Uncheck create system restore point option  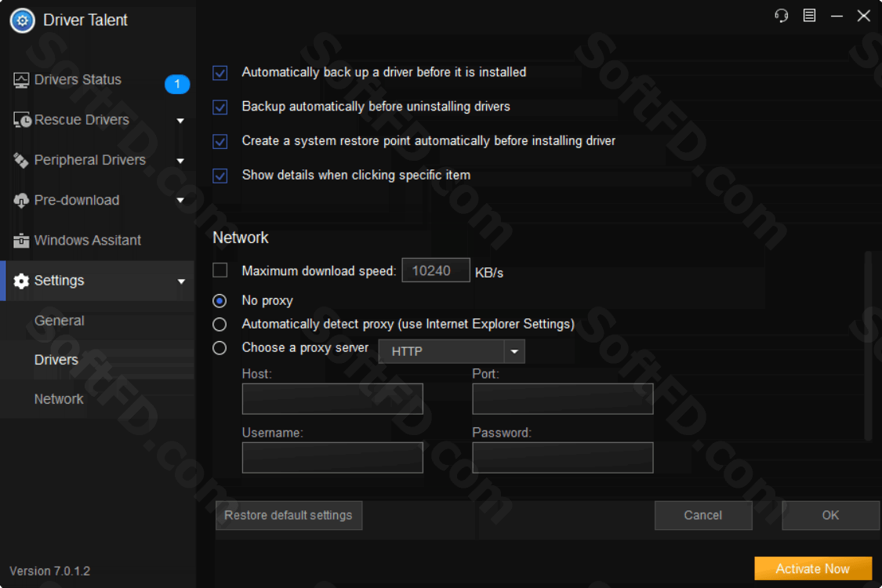220,142
